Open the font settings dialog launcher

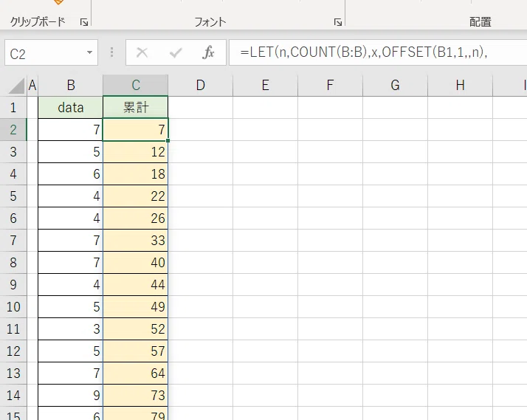coord(338,22)
